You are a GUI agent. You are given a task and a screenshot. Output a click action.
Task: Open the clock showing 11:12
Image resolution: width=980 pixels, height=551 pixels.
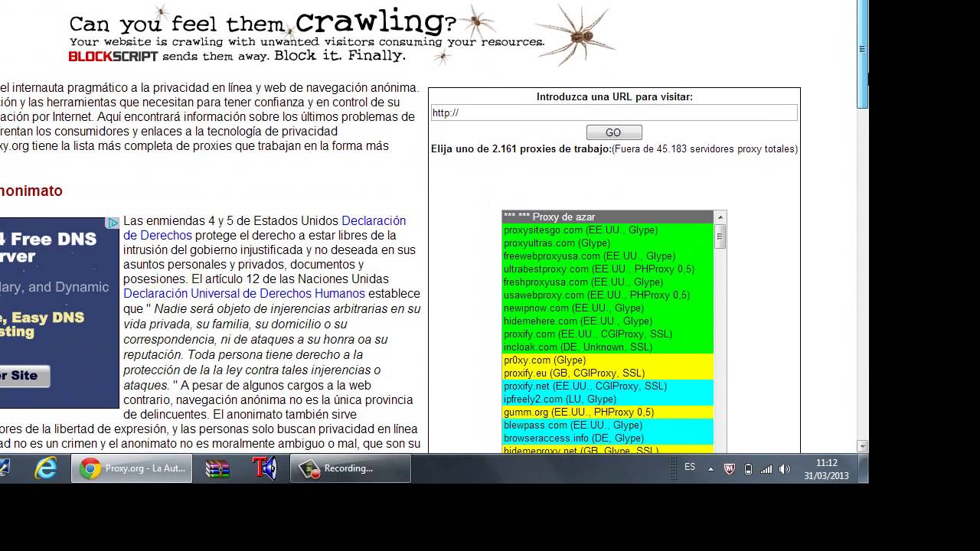[826, 468]
